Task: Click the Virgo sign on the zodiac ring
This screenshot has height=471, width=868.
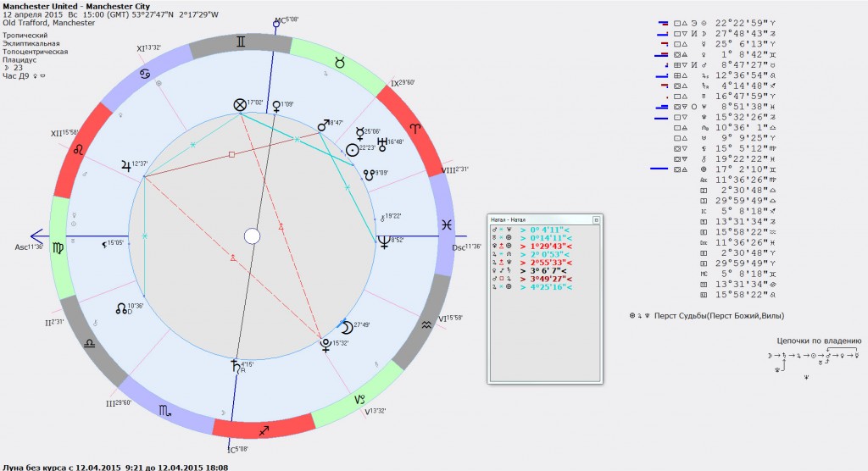Action: tap(58, 248)
